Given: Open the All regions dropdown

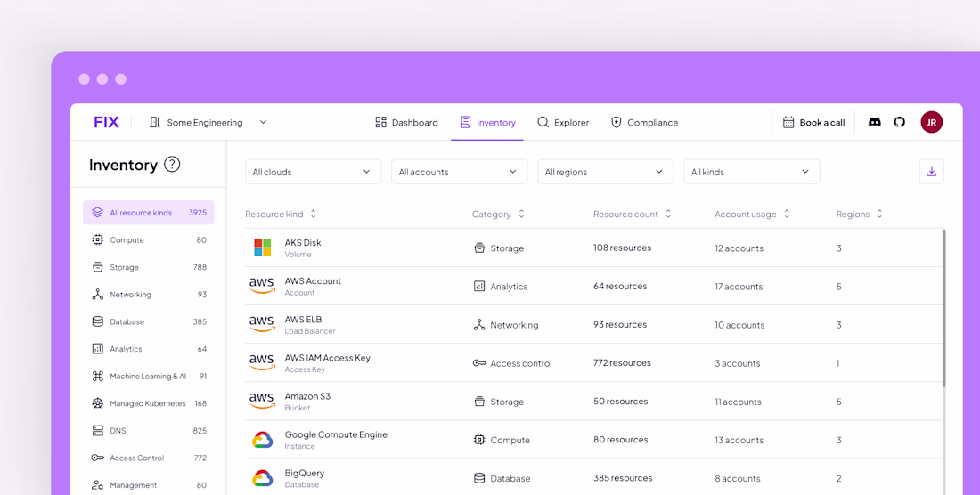Looking at the screenshot, I should (606, 172).
